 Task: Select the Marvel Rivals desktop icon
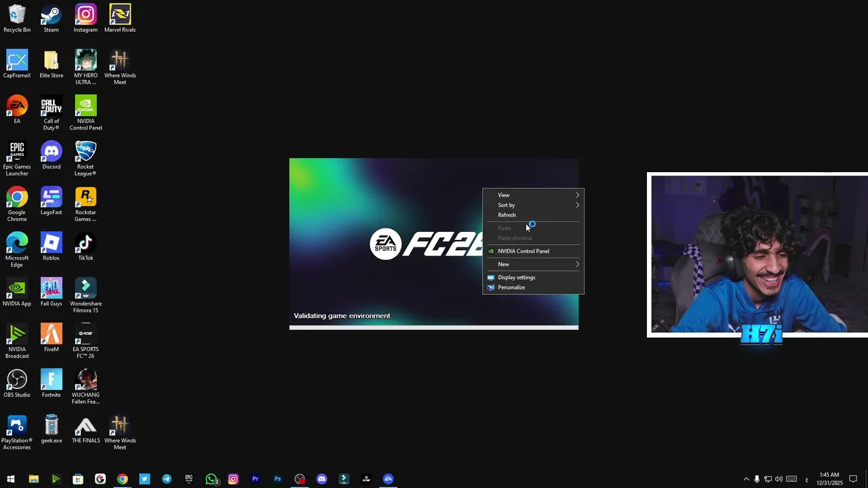click(120, 19)
